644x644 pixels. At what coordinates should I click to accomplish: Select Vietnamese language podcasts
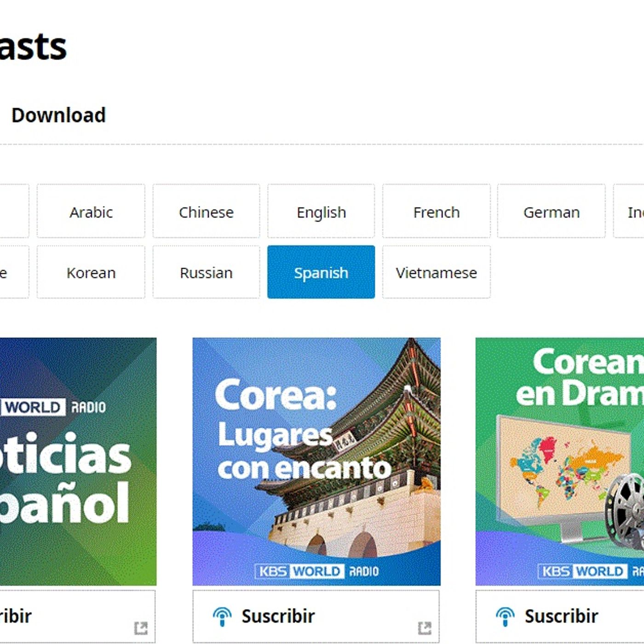436,272
